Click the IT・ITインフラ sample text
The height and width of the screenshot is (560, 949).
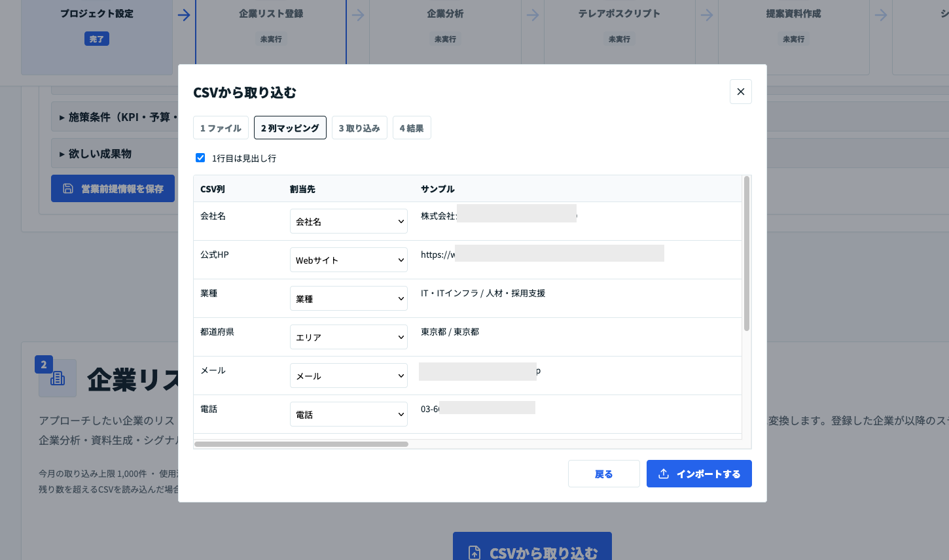tap(483, 293)
